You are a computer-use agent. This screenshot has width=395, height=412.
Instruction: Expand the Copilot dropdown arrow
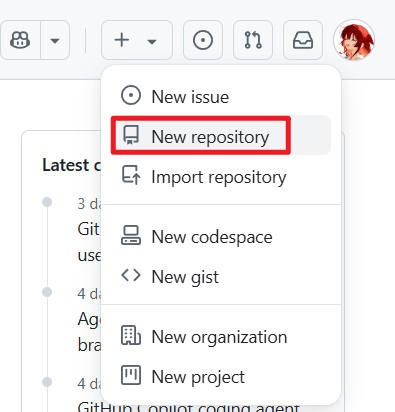tap(55, 40)
